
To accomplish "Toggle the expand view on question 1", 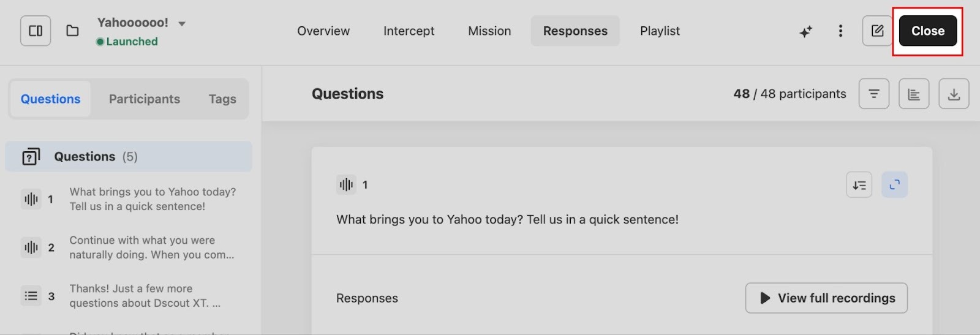I will 894,185.
